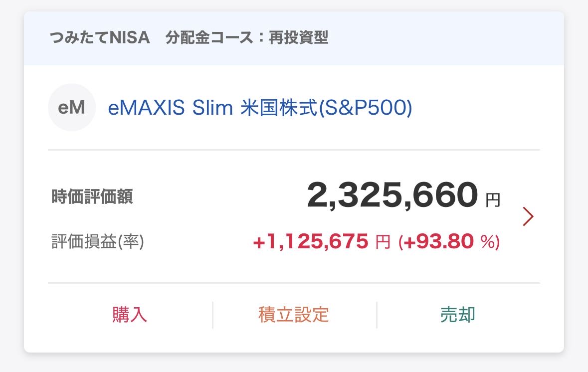
Task: Click the 2,325,660 valuation amount
Action: point(392,195)
